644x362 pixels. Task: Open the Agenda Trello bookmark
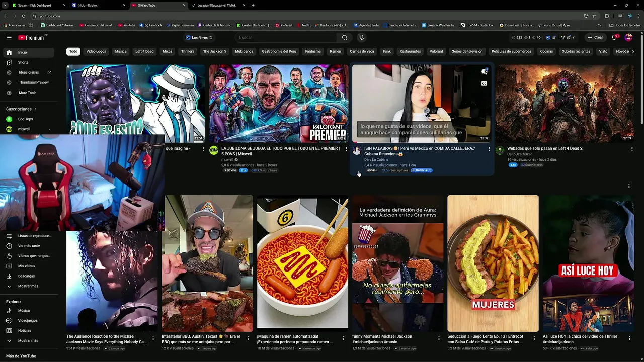366,25
